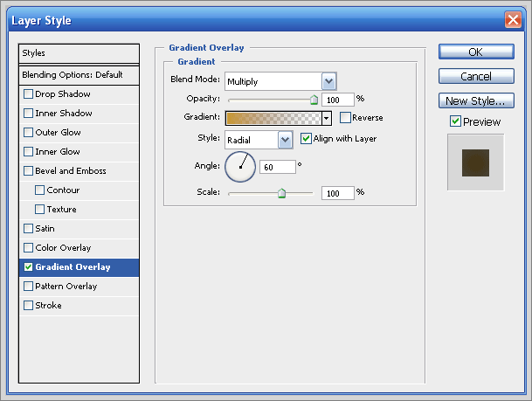The width and height of the screenshot is (532, 401).
Task: Enable the Drop Shadow checkbox
Action: coord(28,94)
